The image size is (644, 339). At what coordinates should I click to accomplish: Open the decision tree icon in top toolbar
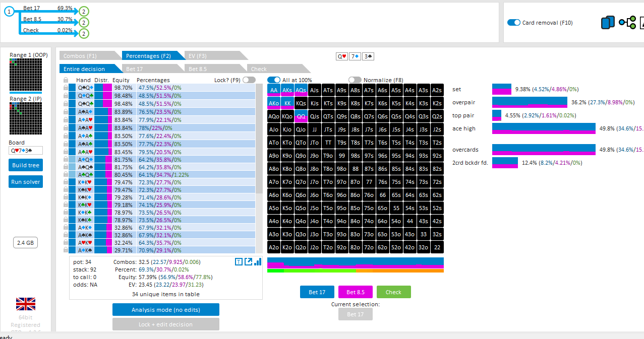pyautogui.click(x=628, y=23)
